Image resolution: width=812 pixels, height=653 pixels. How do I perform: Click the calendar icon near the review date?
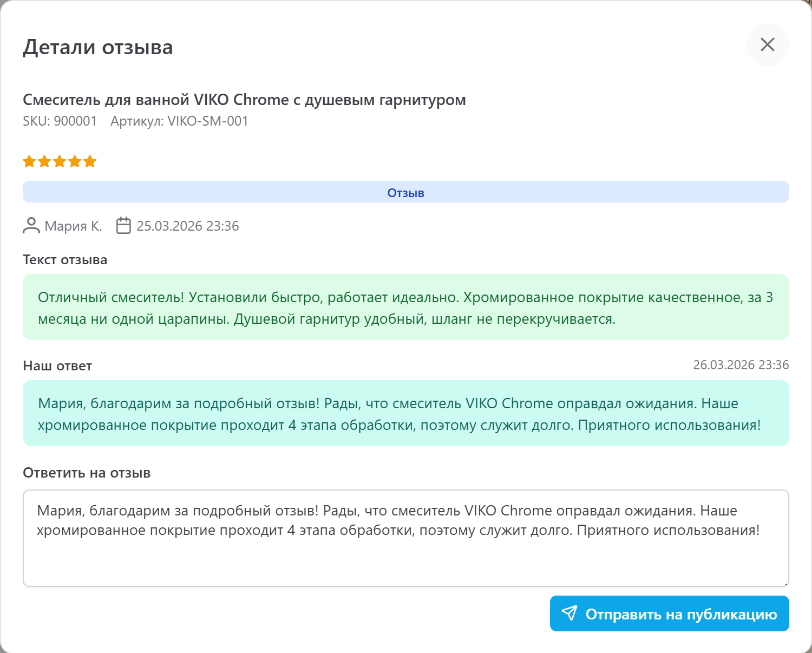[124, 226]
